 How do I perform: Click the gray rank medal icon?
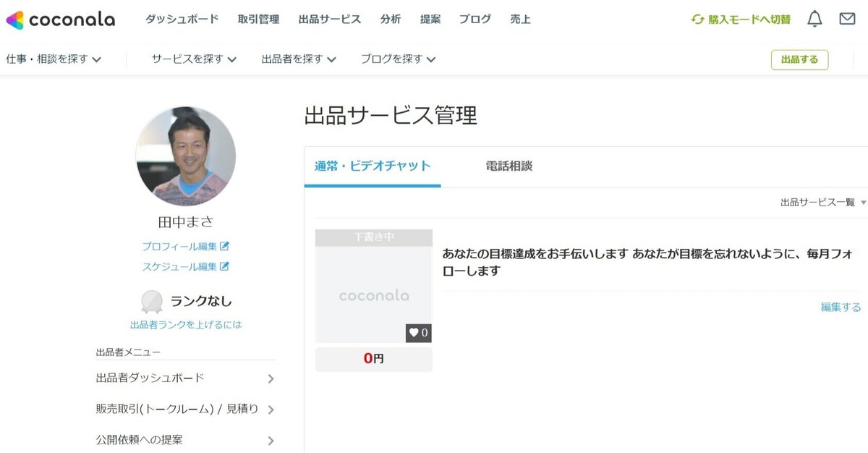click(152, 301)
